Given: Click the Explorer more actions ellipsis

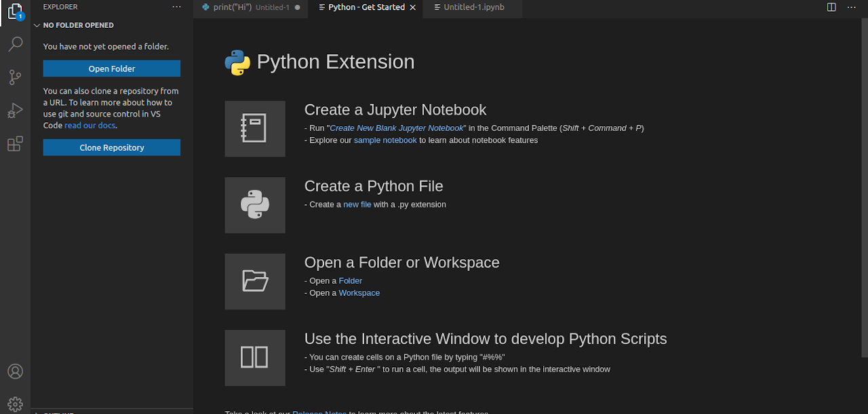Looking at the screenshot, I should [x=176, y=7].
